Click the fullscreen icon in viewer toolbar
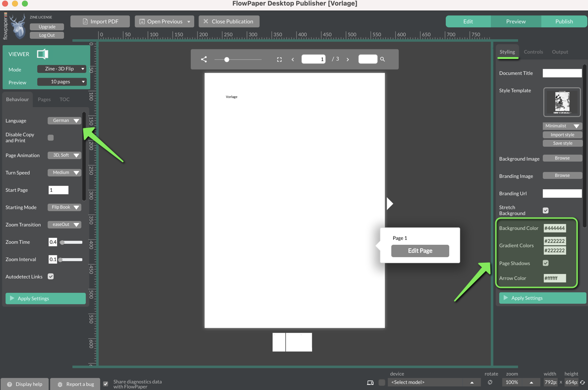Viewport: 588px width, 390px height. point(279,59)
